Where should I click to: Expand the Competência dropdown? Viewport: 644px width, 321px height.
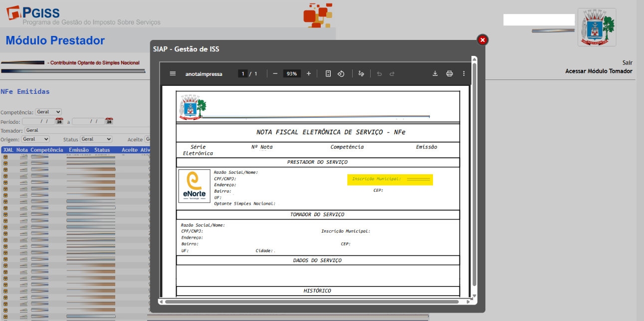coord(48,112)
